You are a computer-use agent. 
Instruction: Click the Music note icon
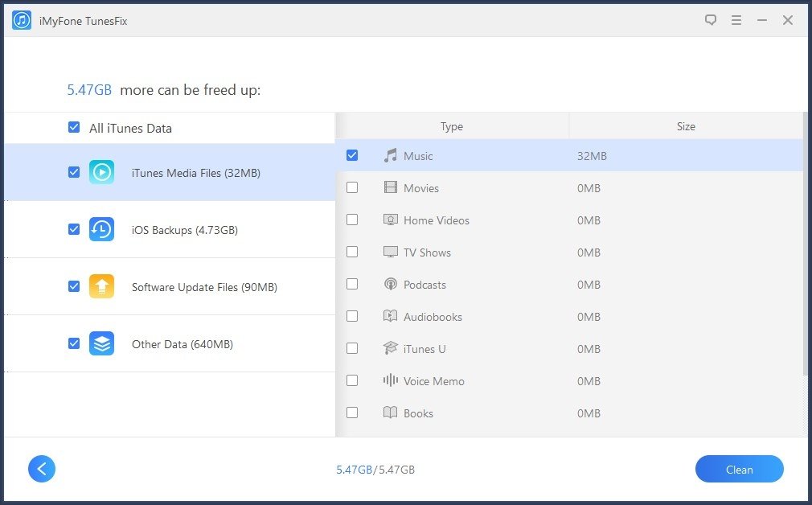(391, 155)
